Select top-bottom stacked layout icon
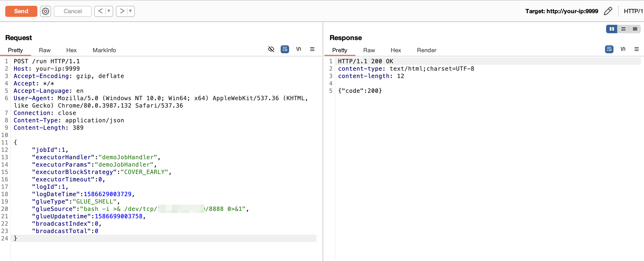Screen dimensions: 644x261 pyautogui.click(x=623, y=29)
